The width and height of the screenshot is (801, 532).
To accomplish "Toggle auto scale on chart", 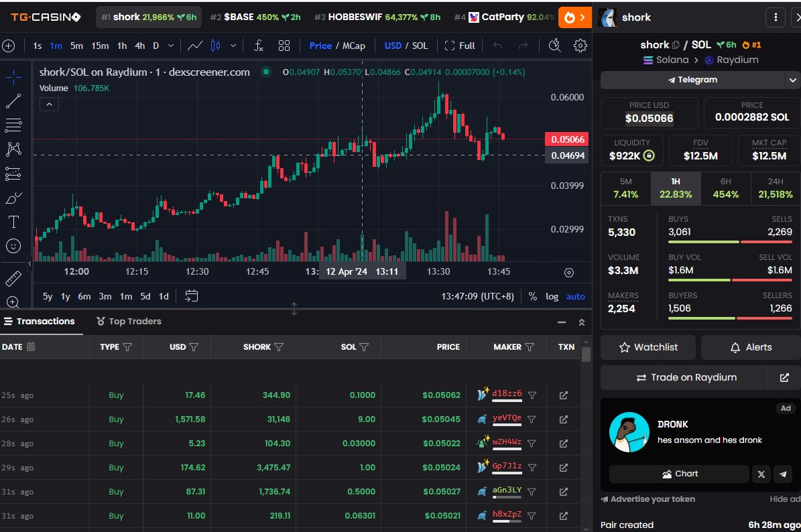I will [575, 296].
